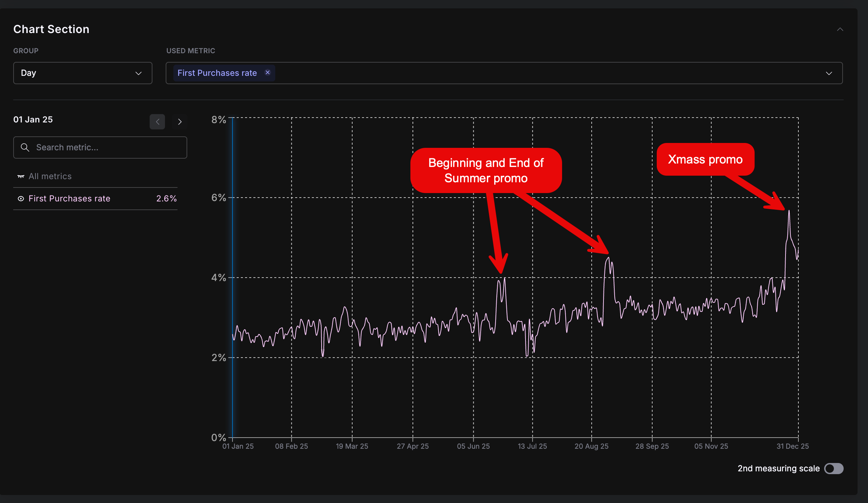Click the Xmass promo annotation label

tap(705, 159)
